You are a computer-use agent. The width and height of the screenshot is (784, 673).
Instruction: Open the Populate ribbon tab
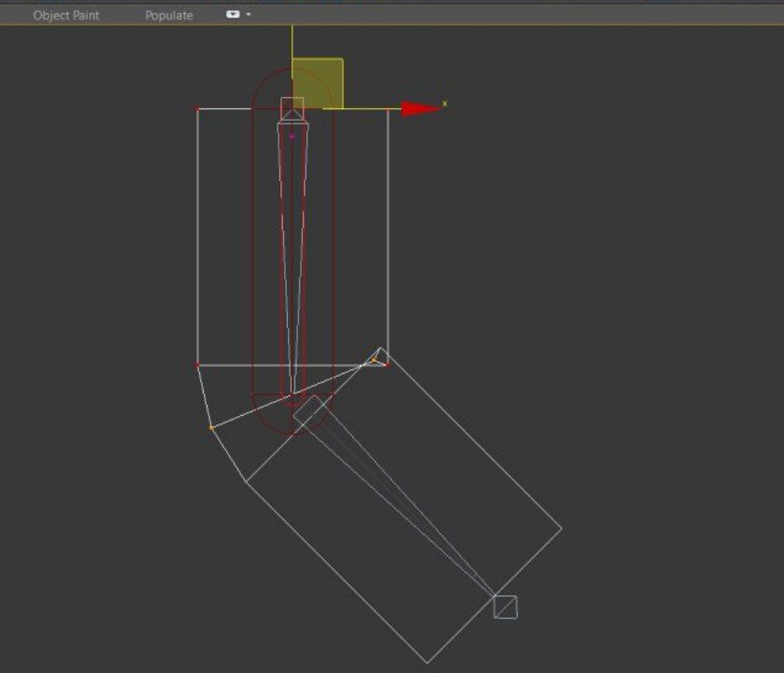pos(169,16)
